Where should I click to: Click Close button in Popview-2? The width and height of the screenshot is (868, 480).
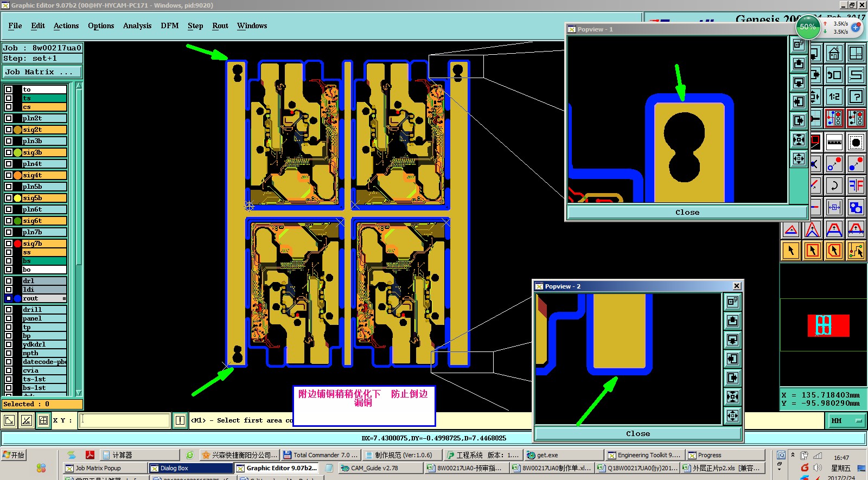tap(638, 433)
